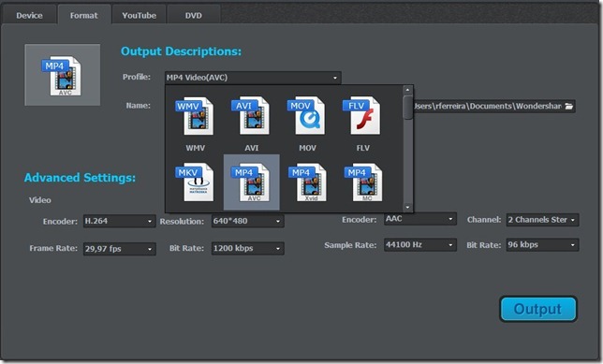
Task: Open the DVD tab
Action: point(194,15)
